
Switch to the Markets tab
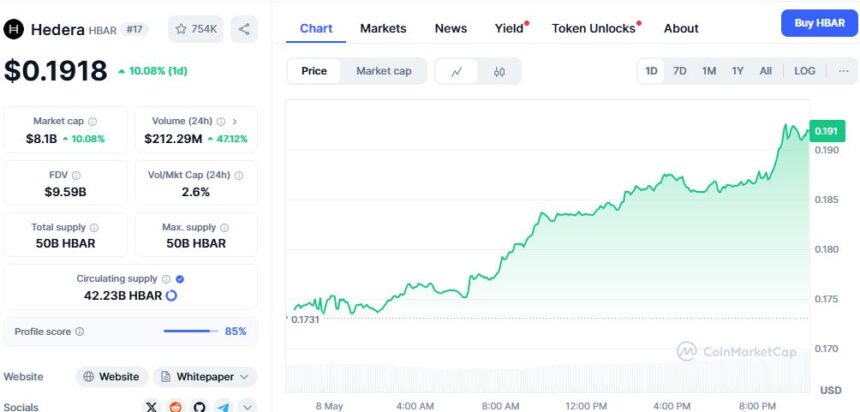(383, 29)
